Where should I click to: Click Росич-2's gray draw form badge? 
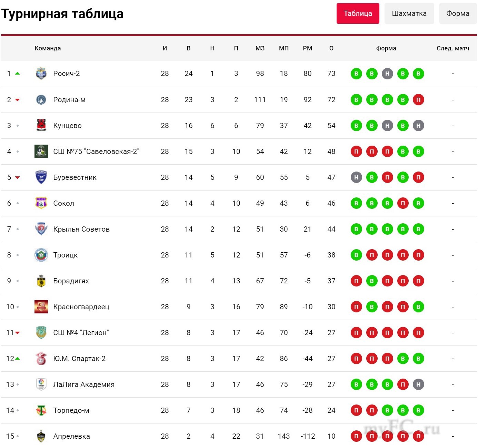click(387, 74)
